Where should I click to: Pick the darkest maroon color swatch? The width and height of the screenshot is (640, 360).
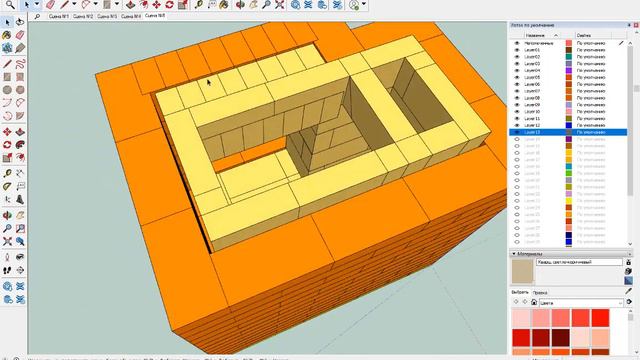tap(560, 338)
